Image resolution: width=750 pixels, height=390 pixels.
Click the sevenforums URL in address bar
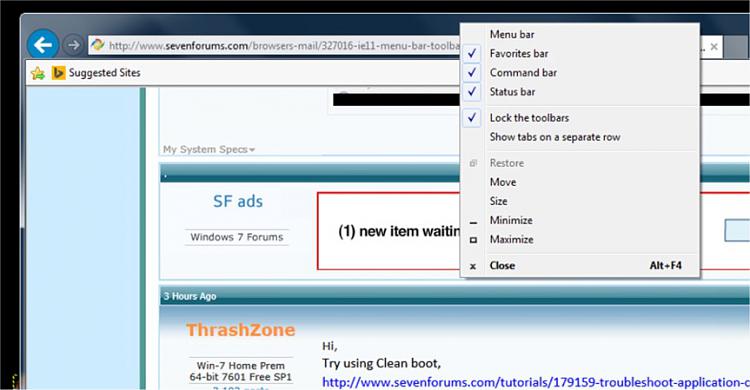(284, 45)
